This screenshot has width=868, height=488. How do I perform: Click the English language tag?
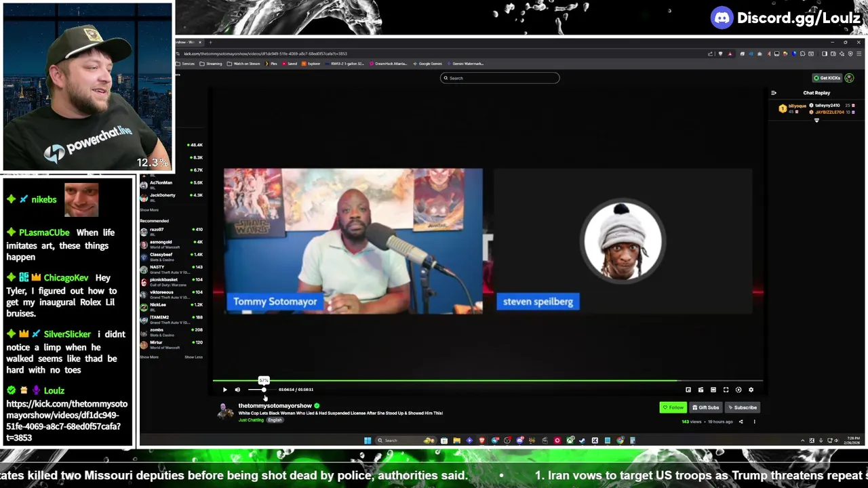tap(275, 420)
